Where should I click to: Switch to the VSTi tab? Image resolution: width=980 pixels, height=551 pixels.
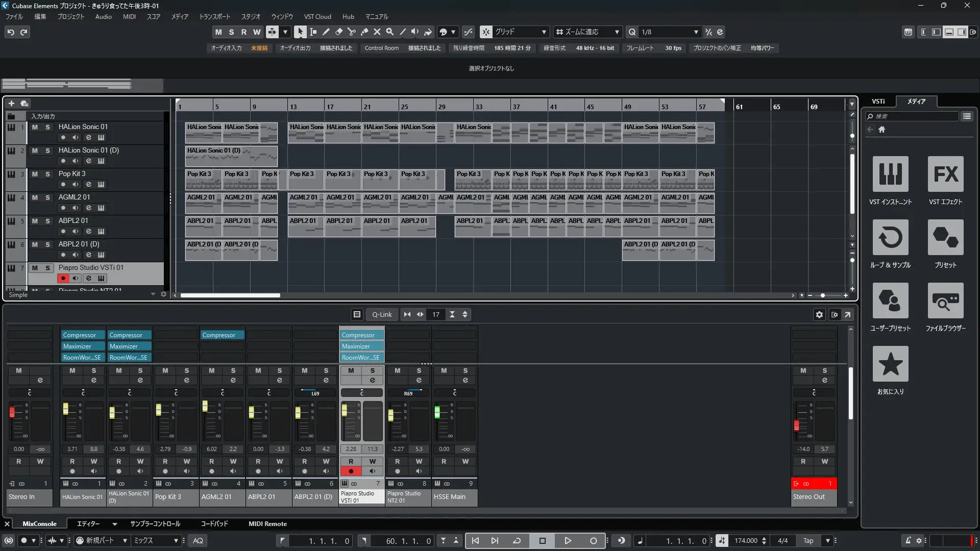878,101
